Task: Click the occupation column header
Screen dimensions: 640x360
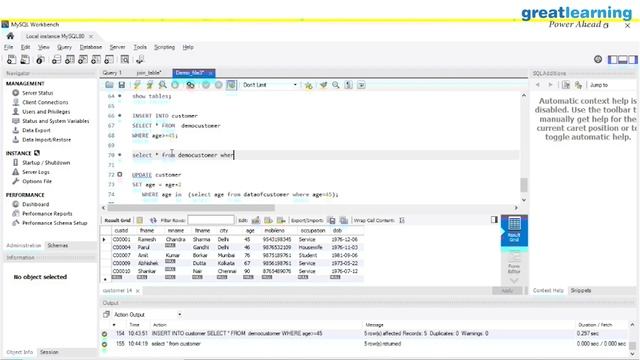Action: [x=313, y=231]
